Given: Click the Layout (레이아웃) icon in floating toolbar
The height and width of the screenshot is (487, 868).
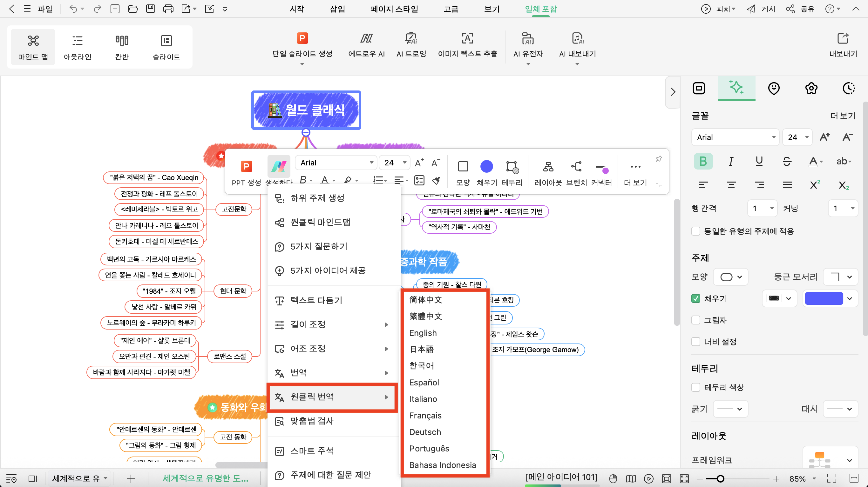Looking at the screenshot, I should point(548,167).
